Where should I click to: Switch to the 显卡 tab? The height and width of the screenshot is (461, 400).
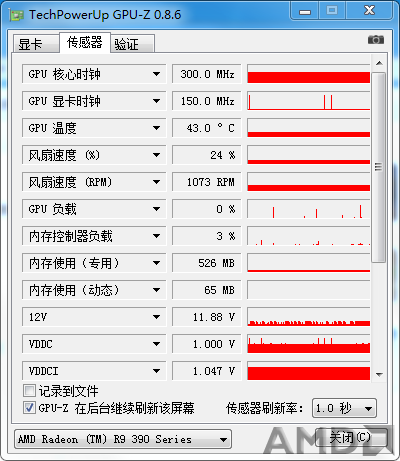point(36,44)
